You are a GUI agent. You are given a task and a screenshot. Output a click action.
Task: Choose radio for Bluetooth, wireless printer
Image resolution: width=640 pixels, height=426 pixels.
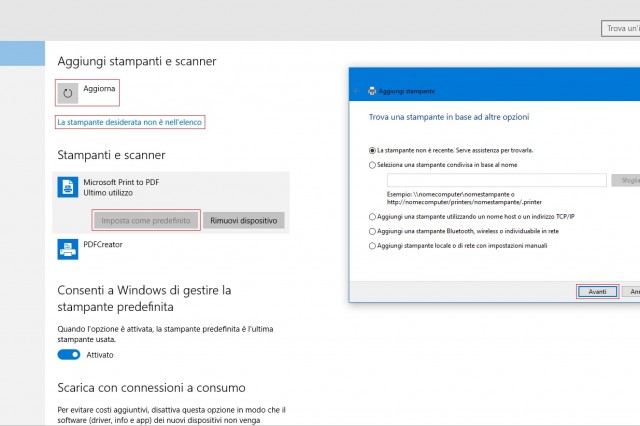[x=372, y=231]
